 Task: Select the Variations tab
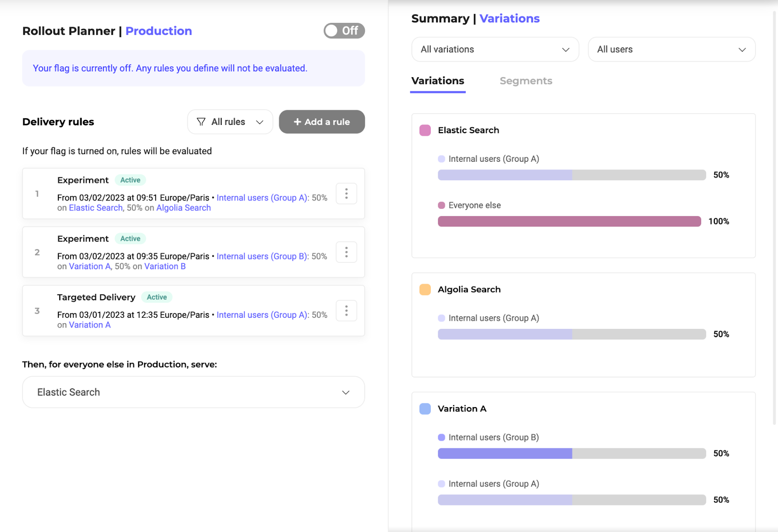coord(438,81)
